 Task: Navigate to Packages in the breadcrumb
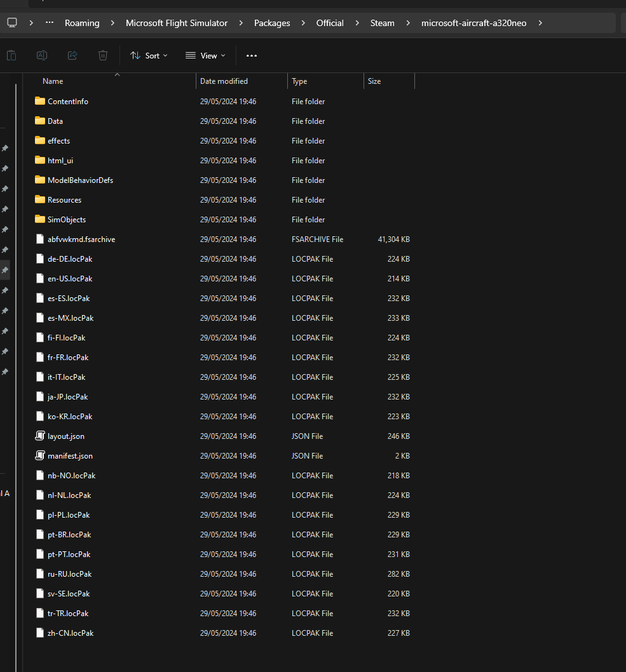pos(272,23)
